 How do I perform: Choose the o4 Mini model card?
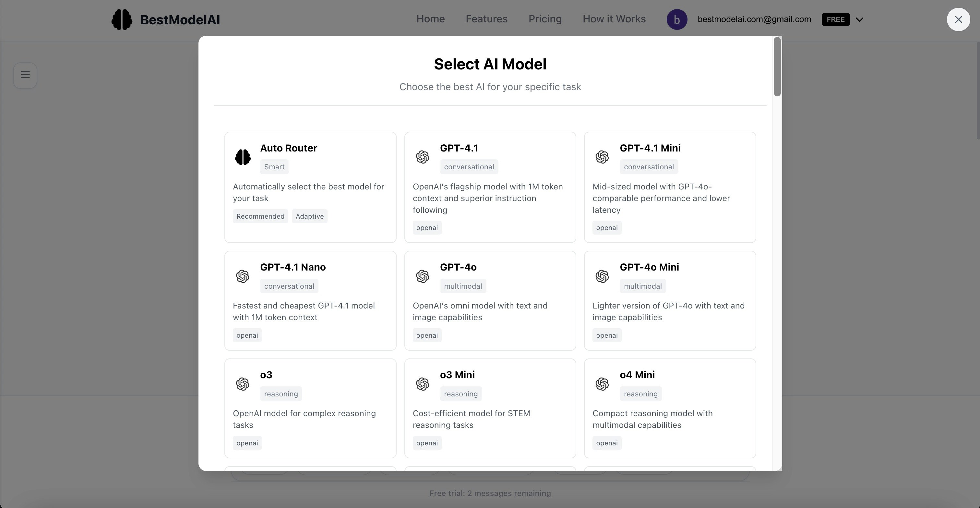(x=670, y=408)
